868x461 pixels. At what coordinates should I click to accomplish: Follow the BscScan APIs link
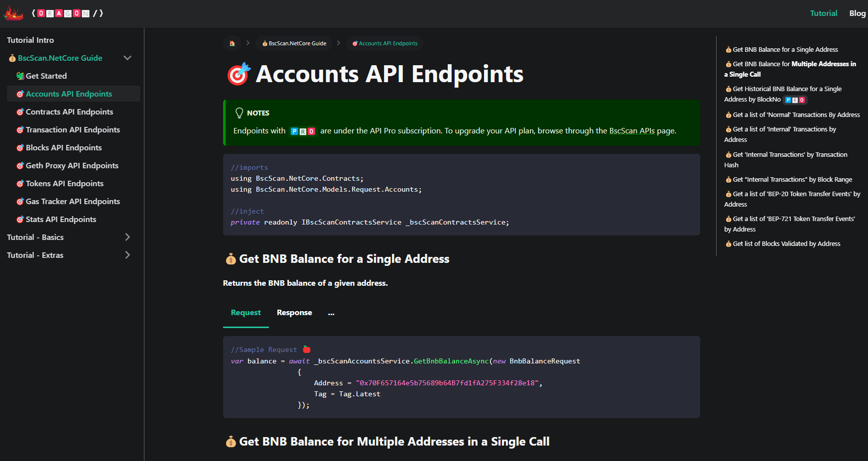pos(632,131)
